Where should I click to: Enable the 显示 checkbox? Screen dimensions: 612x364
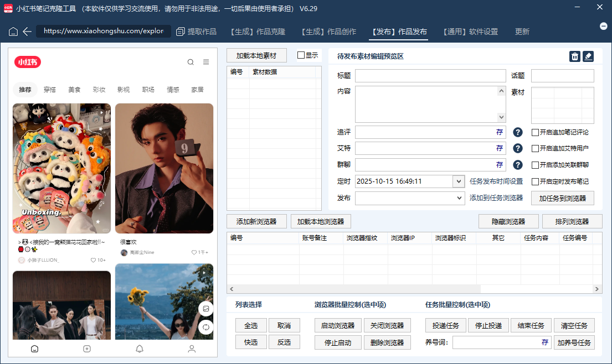(301, 55)
